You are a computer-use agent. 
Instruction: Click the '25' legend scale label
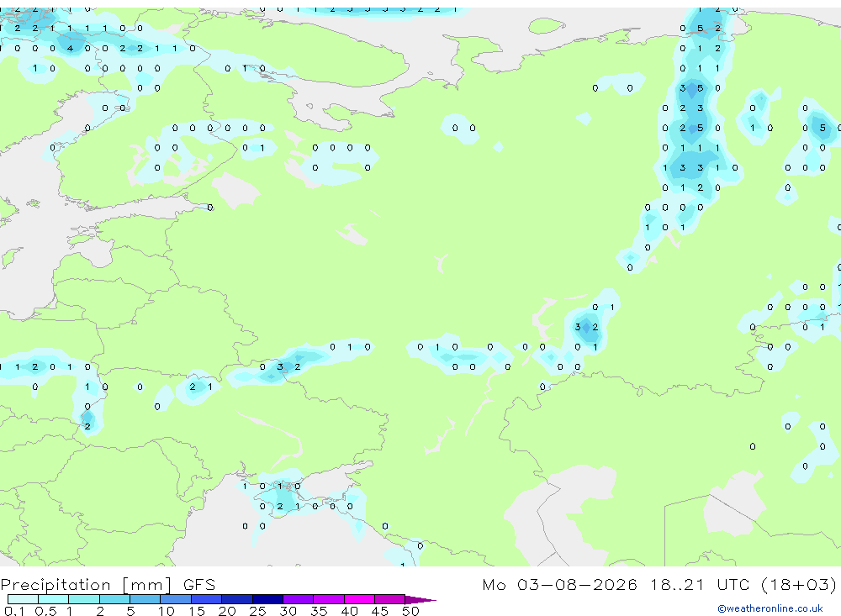pyautogui.click(x=257, y=611)
